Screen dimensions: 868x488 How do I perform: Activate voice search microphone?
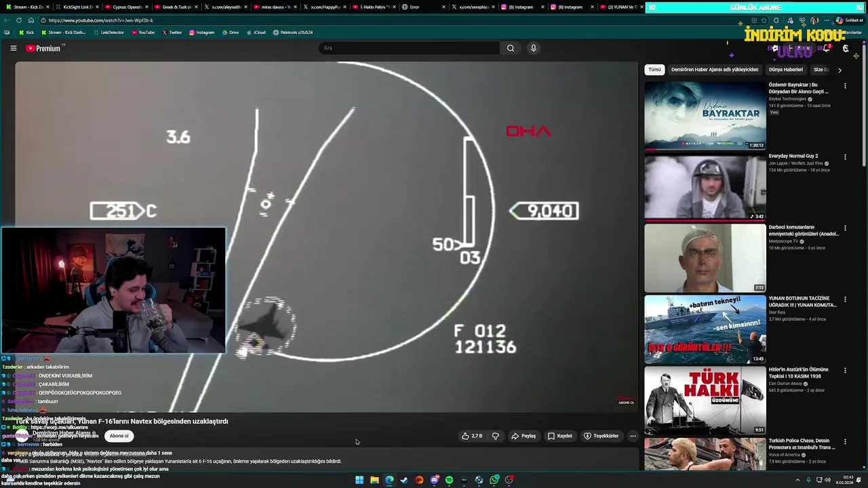point(533,48)
